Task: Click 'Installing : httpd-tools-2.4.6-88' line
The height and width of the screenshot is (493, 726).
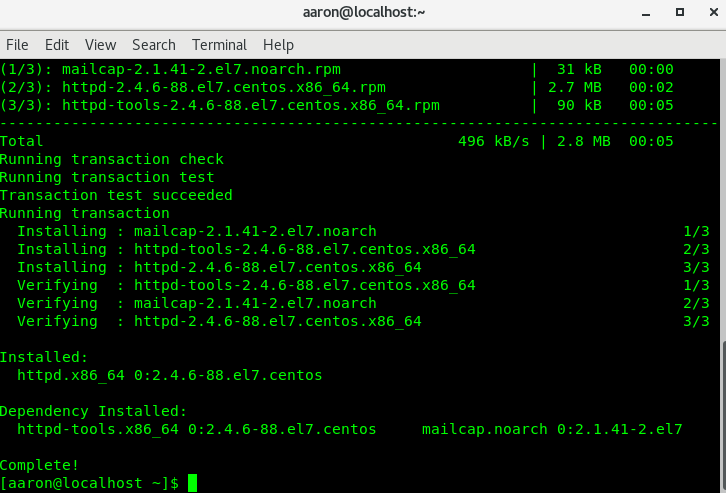Action: point(246,249)
